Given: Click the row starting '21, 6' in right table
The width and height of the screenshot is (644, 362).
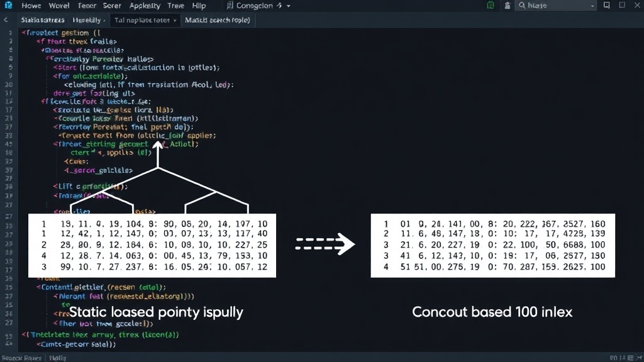Looking at the screenshot, I should click(494, 244).
